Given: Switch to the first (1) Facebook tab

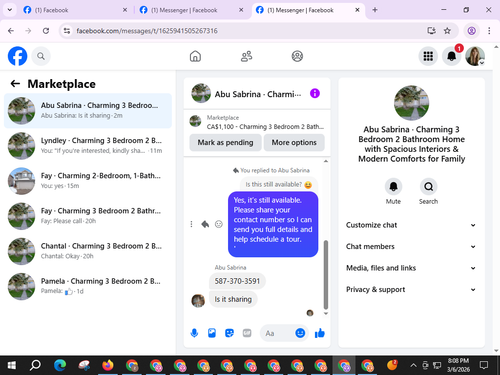Looking at the screenshot, I should coord(75,10).
